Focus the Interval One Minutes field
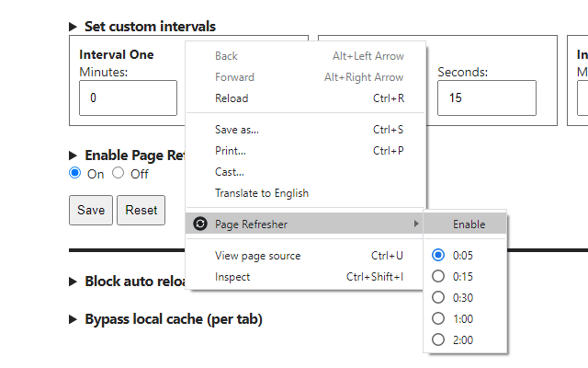Screen dimensions: 588x368 click(x=128, y=98)
